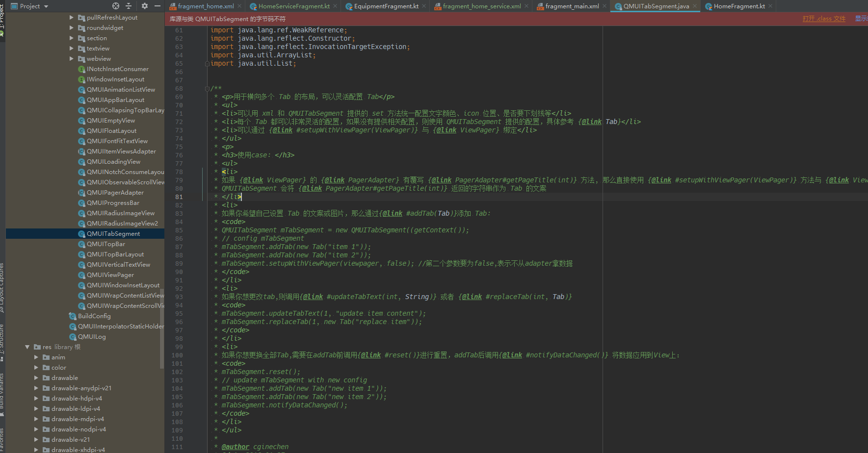Select the 1: Project tool window tab
868x453 pixels.
point(2,15)
